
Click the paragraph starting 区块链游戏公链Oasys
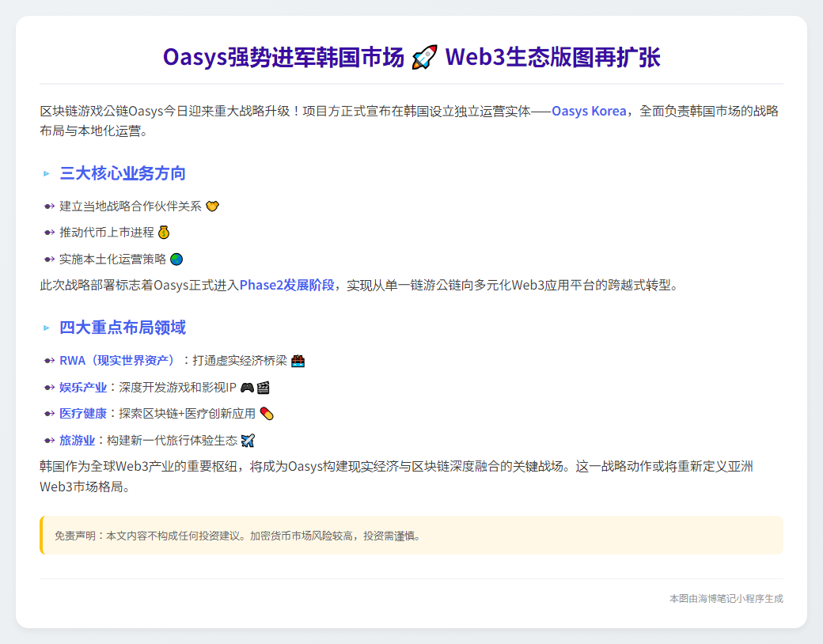pos(409,121)
